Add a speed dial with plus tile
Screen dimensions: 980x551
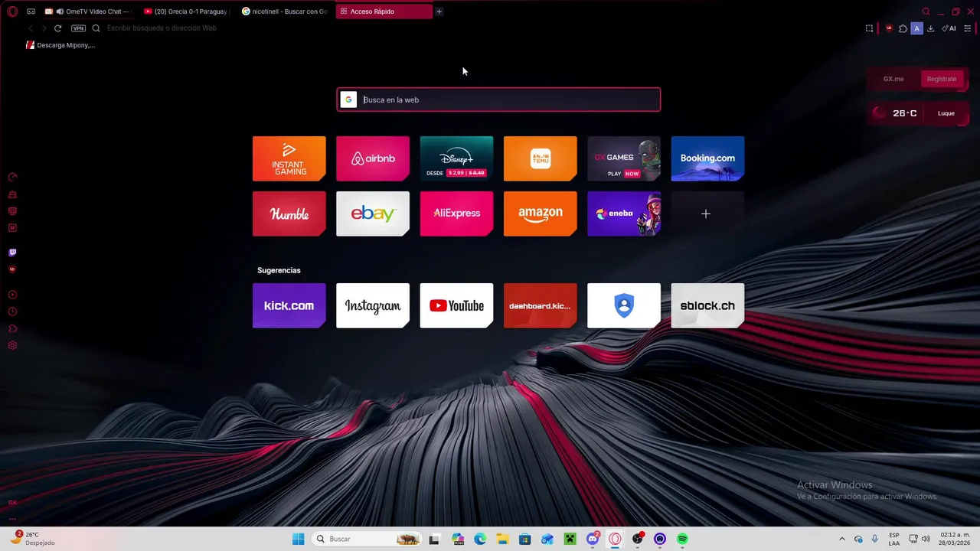pyautogui.click(x=707, y=214)
